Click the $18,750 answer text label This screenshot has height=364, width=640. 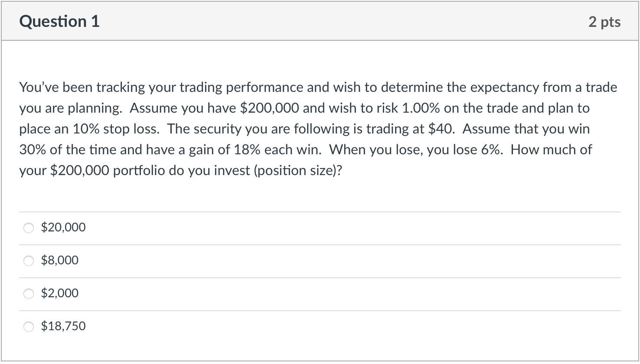(63, 326)
